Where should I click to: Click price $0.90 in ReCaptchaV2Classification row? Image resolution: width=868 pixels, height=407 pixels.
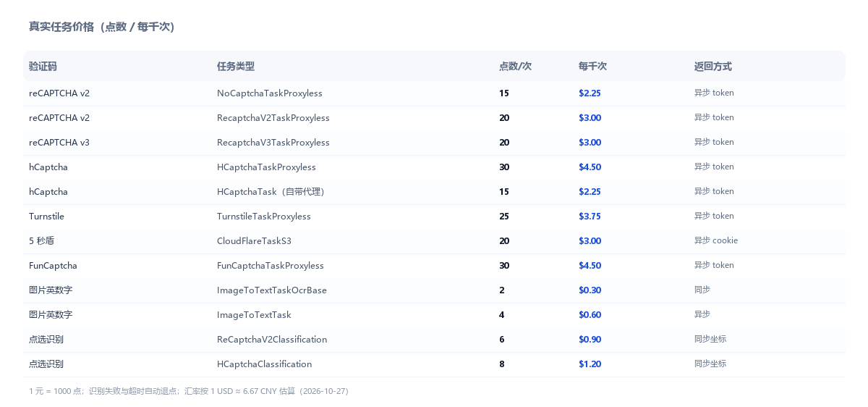[x=590, y=340]
